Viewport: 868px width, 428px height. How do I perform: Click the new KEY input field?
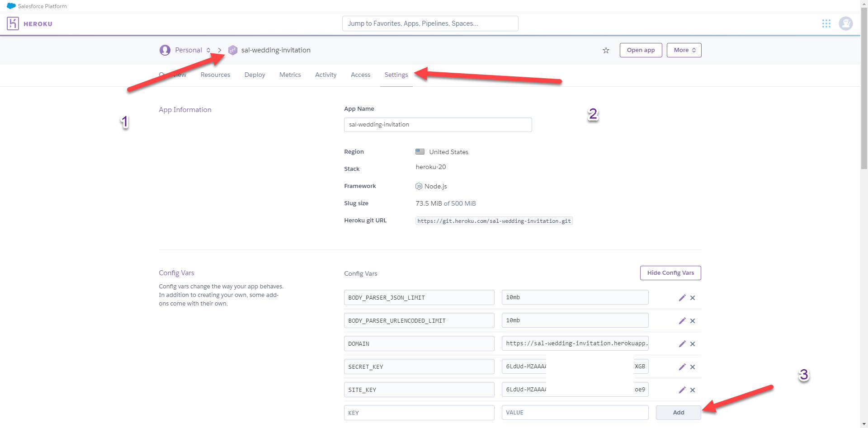pos(419,413)
